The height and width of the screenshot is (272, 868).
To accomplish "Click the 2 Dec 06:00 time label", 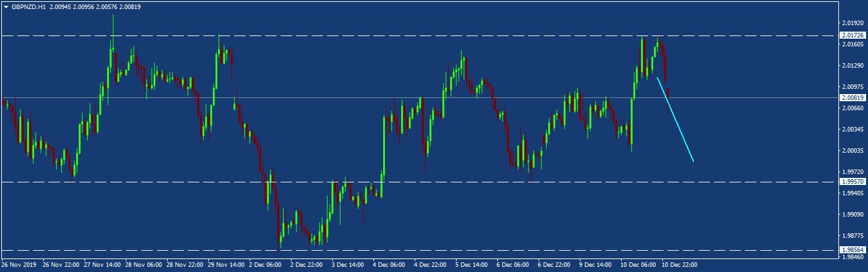I will click(x=265, y=265).
